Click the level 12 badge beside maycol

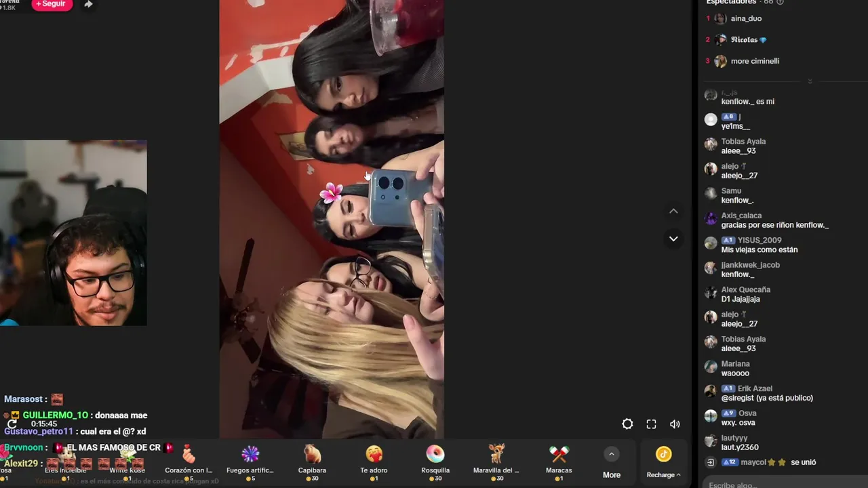729,462
